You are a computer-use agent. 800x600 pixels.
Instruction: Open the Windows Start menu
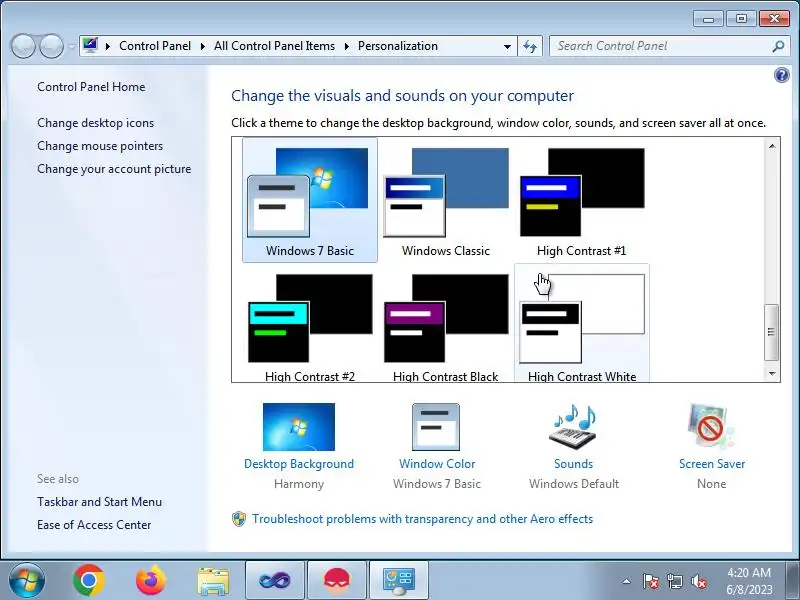27,580
